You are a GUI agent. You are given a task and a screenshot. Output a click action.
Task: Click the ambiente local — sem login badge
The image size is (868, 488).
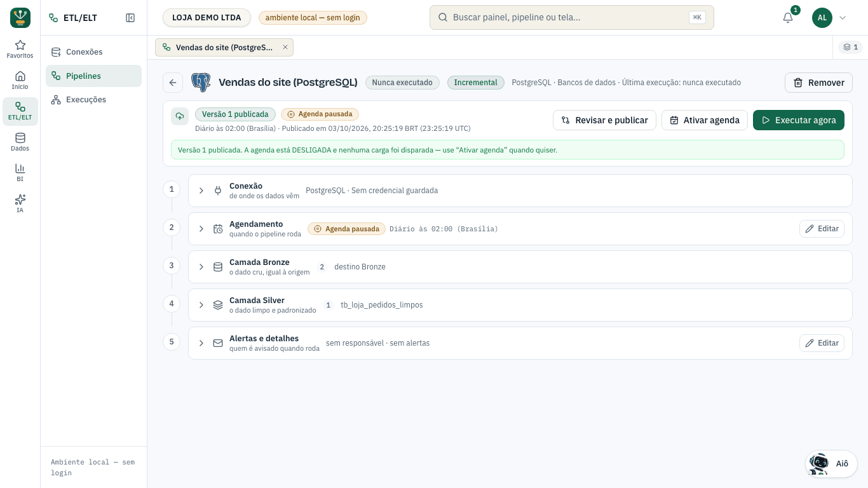pyautogui.click(x=313, y=18)
